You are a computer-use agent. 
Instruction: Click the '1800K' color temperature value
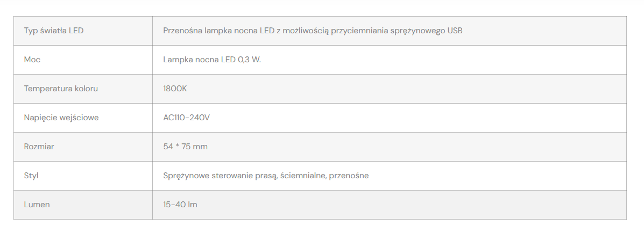(175, 89)
